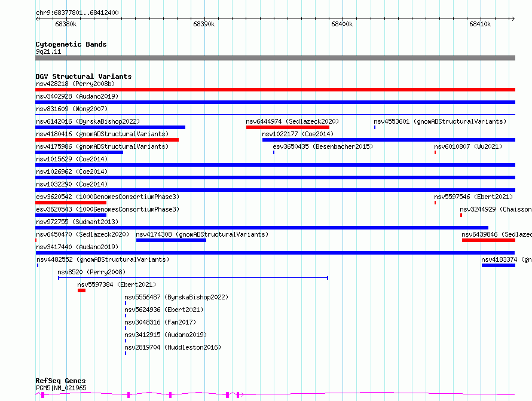Click the nsv6444974 (Sedlazeck2020) red bar
This screenshot has width=532, height=401.
288,127
